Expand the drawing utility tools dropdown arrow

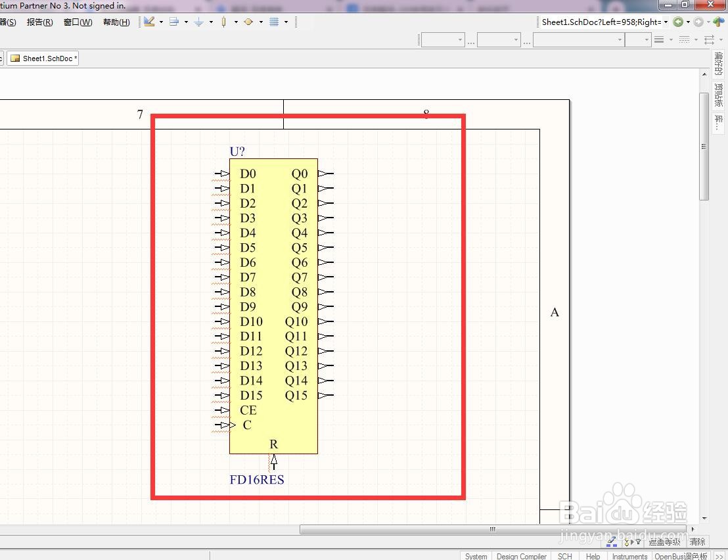tap(161, 22)
